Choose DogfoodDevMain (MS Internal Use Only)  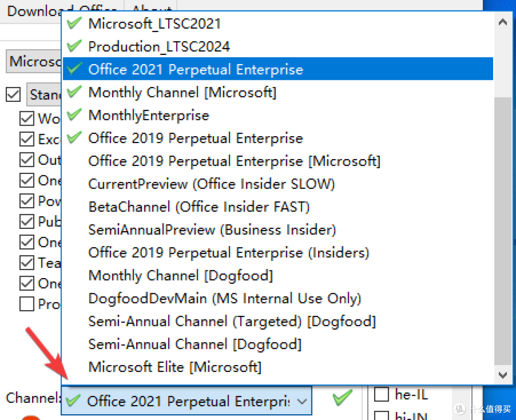pyautogui.click(x=278, y=298)
